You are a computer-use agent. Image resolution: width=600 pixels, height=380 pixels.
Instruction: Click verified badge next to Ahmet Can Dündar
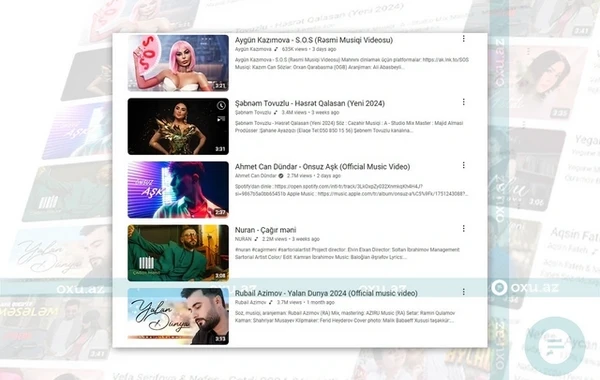point(281,176)
